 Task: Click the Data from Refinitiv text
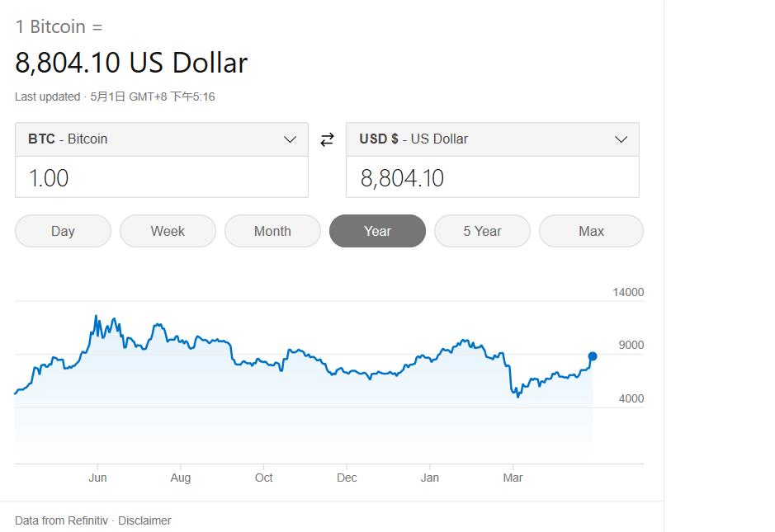(x=61, y=520)
